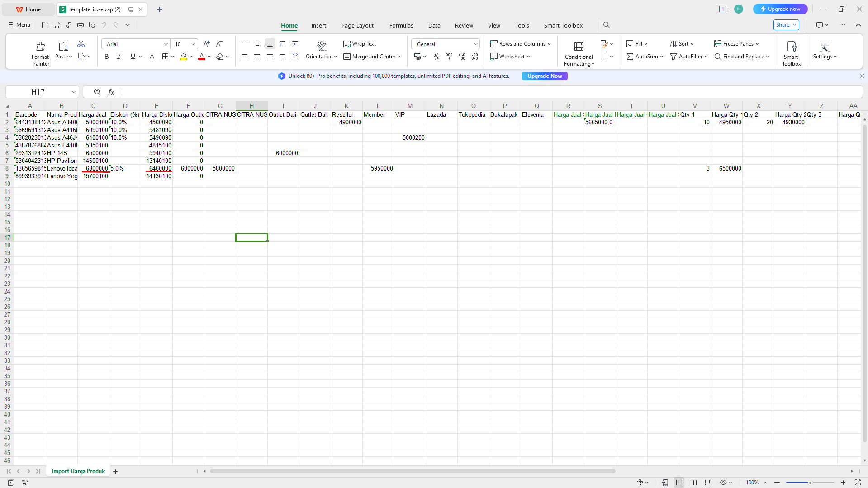Open the Formulas tab
The image size is (868, 488).
[401, 25]
